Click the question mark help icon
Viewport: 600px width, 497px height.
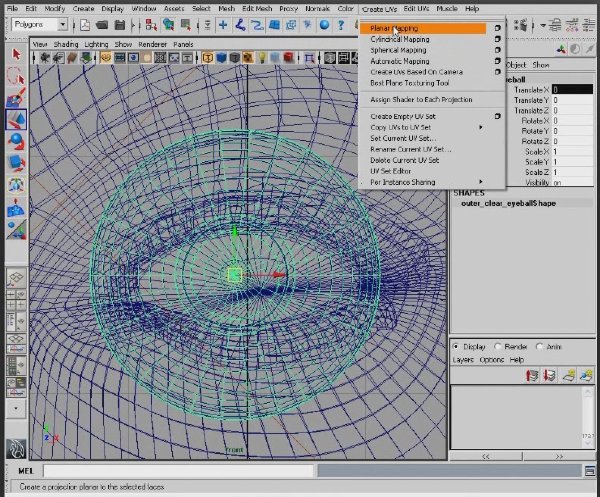click(x=341, y=25)
